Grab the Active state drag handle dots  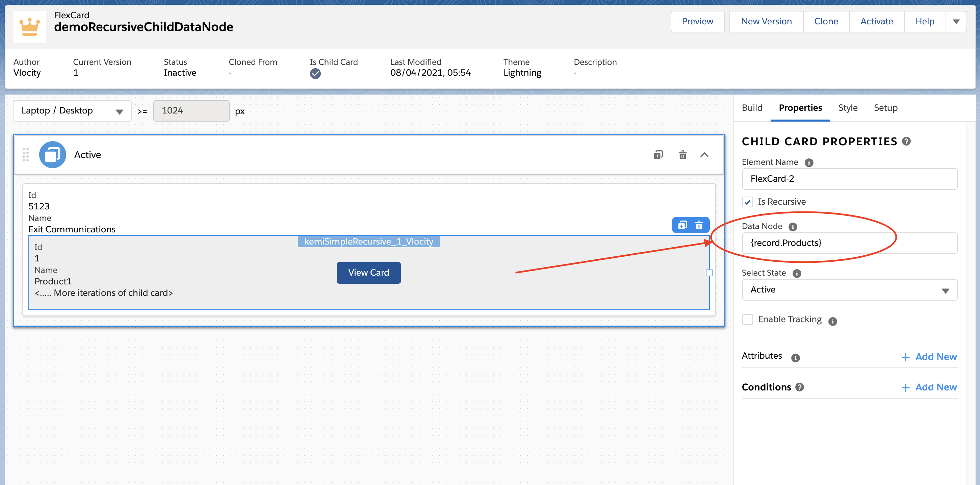coord(25,155)
